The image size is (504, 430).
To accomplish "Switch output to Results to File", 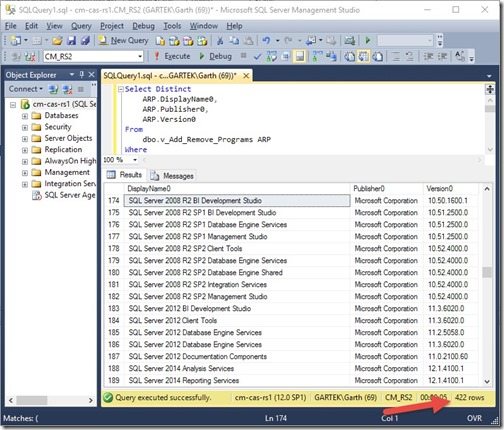I will pos(378,56).
